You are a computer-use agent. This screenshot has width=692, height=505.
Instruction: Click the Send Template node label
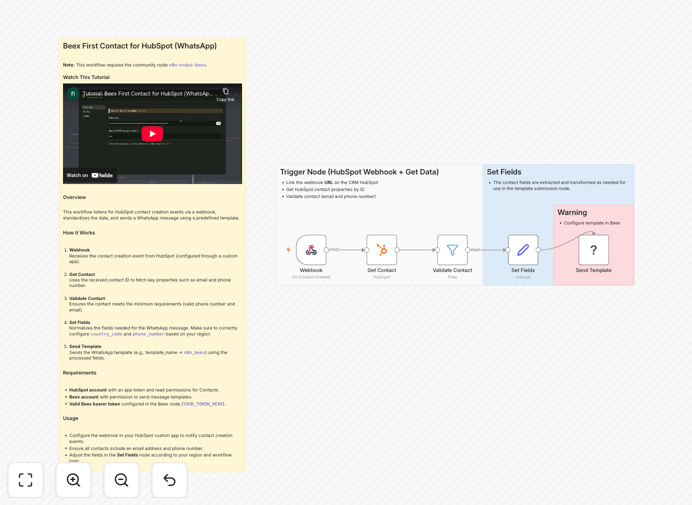coord(594,270)
